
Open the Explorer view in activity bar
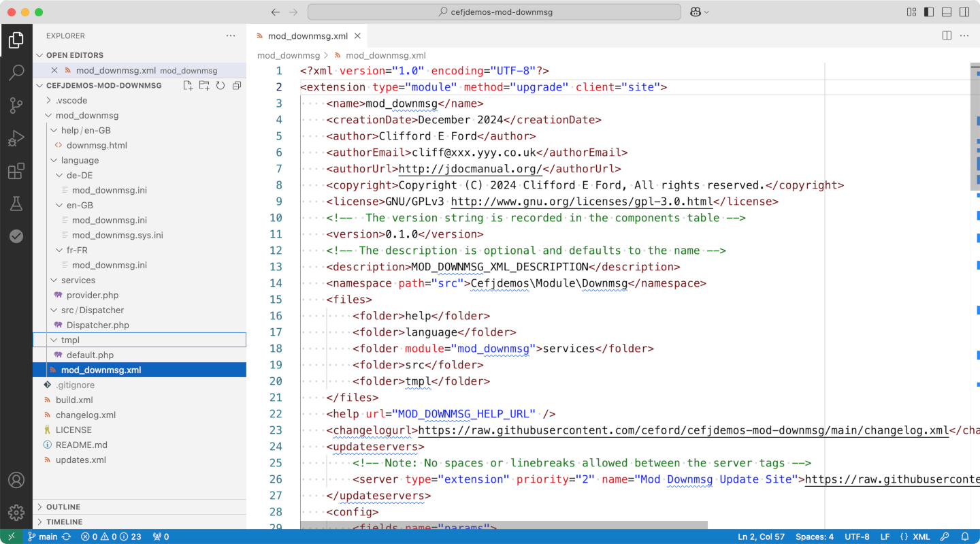[x=16, y=40]
